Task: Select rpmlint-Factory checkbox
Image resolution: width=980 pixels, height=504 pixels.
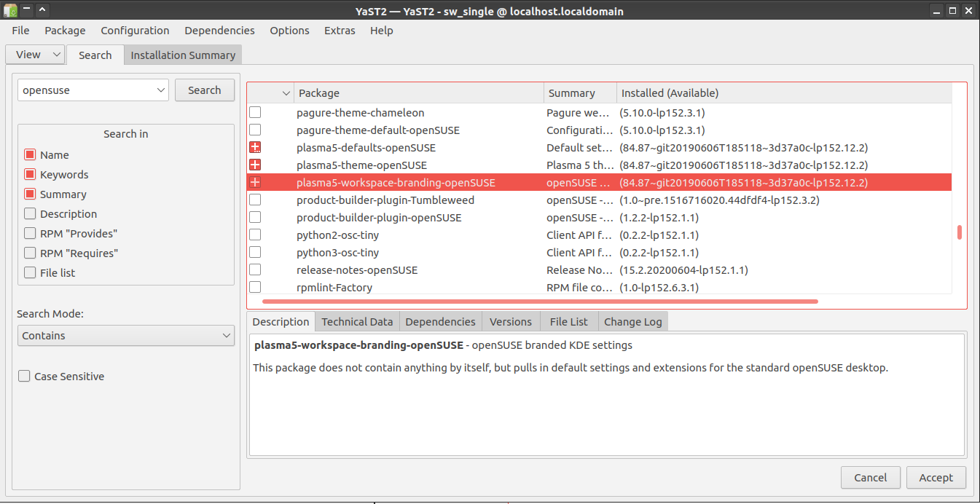Action: click(255, 288)
